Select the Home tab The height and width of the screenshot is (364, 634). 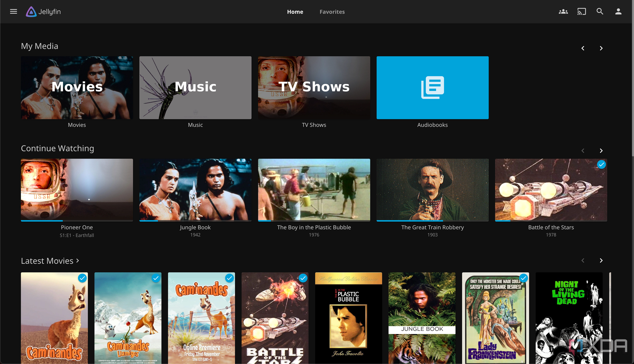coord(295,12)
